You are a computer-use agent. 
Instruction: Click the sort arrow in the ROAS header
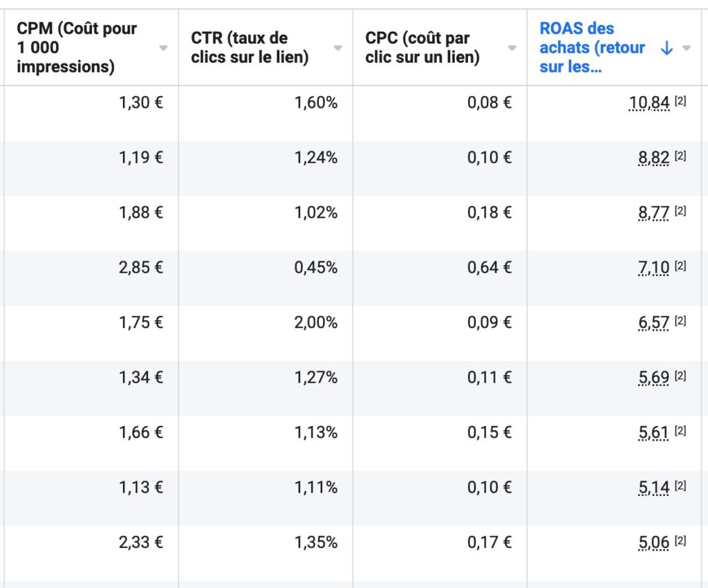667,48
